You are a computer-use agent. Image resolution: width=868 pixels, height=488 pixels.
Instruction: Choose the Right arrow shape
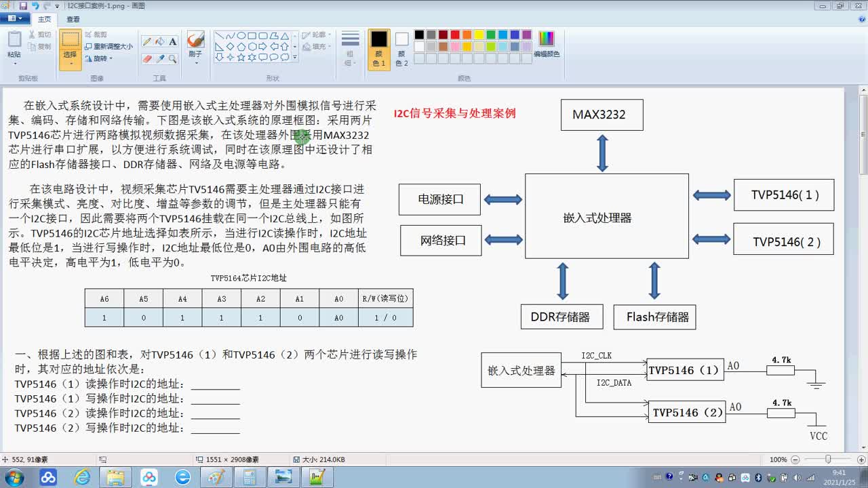(x=262, y=46)
